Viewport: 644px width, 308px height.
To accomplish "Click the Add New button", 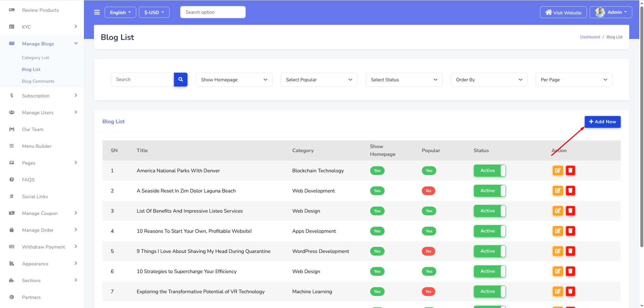I will 602,122.
